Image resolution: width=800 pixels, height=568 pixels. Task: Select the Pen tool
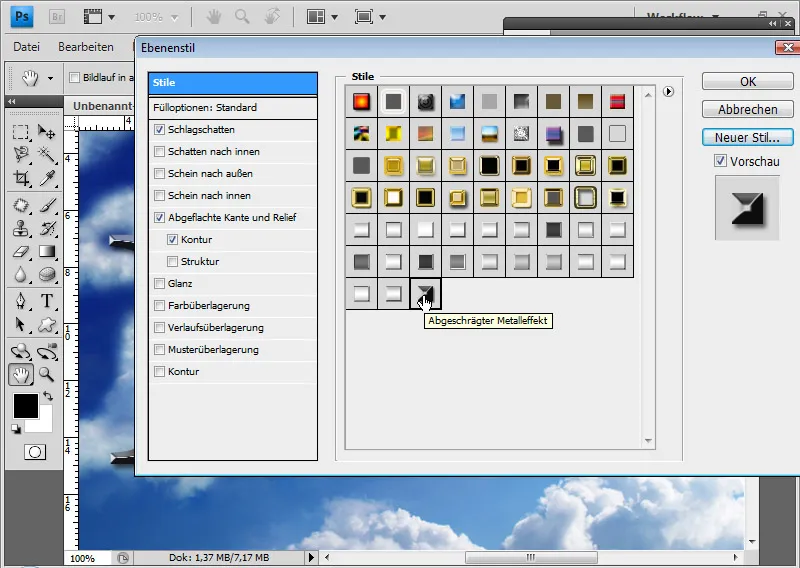tap(20, 301)
